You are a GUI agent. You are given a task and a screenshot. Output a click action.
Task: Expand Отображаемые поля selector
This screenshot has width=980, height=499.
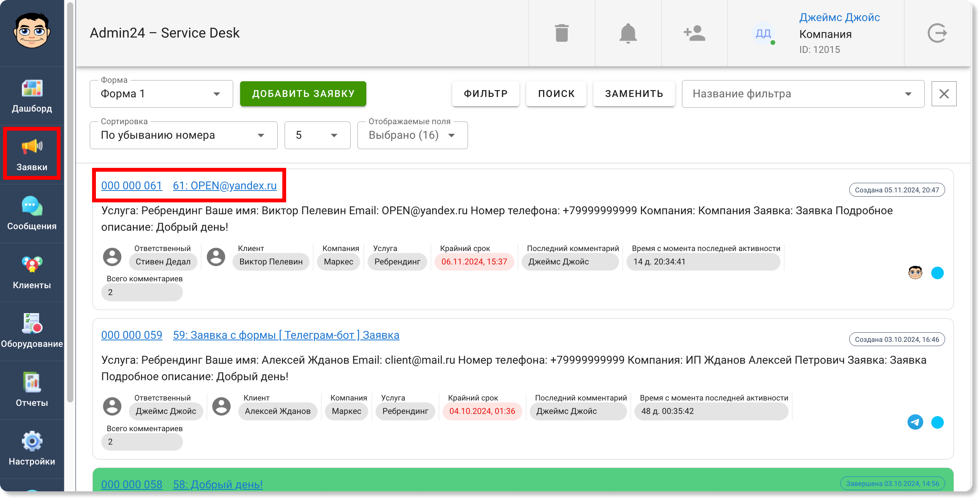pos(412,135)
